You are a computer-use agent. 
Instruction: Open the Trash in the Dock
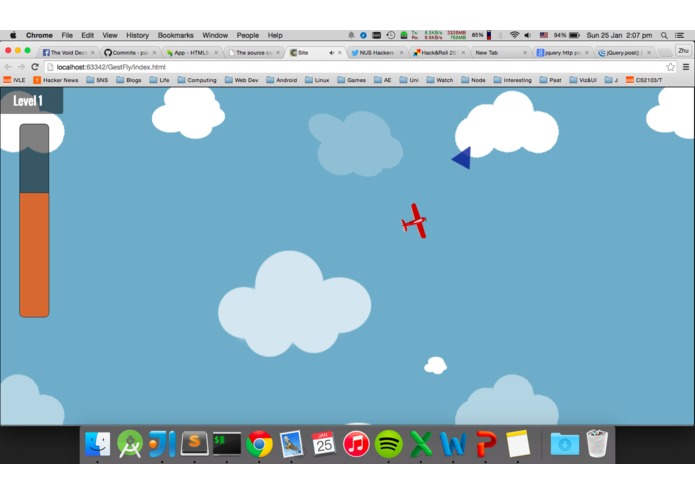(597, 443)
